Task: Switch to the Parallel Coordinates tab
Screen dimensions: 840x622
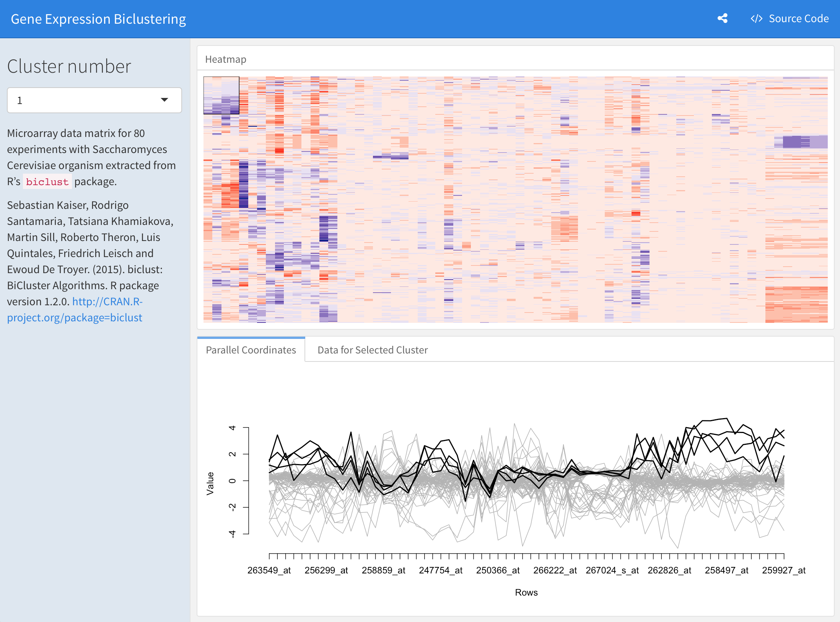Action: click(x=250, y=350)
